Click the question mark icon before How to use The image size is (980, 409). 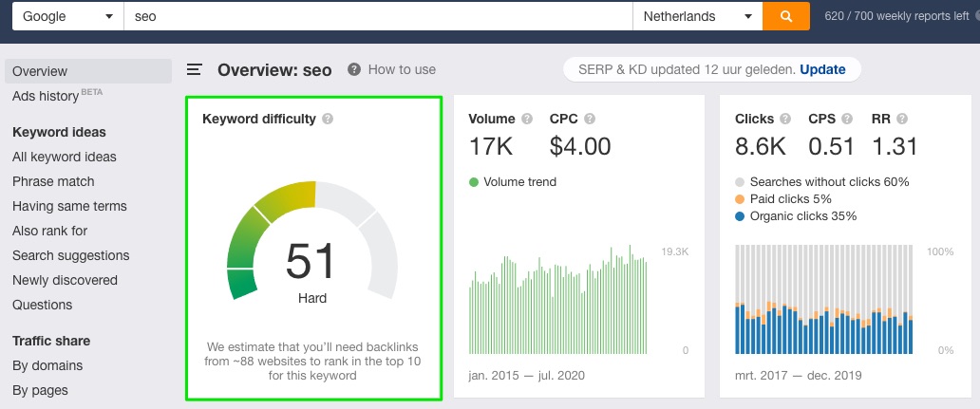(354, 69)
